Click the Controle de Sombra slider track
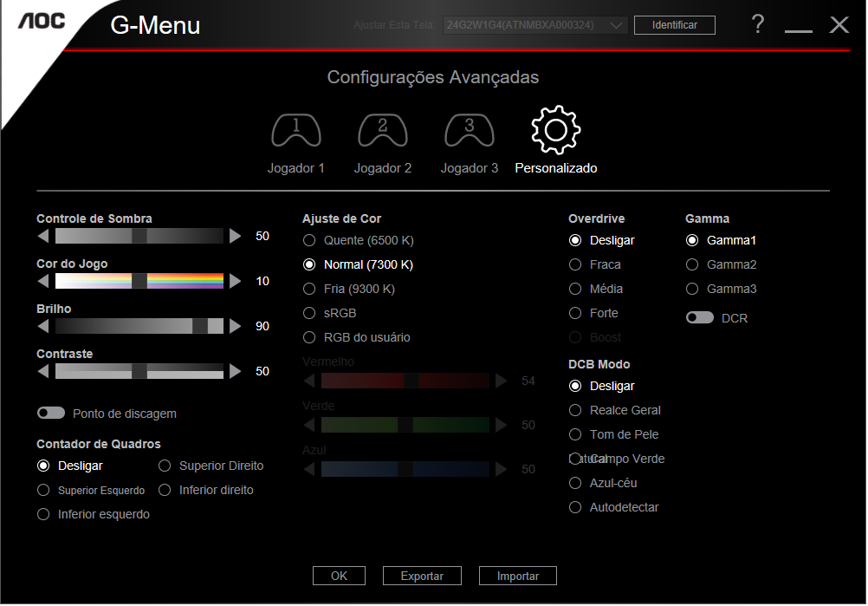This screenshot has width=868, height=606. click(139, 236)
